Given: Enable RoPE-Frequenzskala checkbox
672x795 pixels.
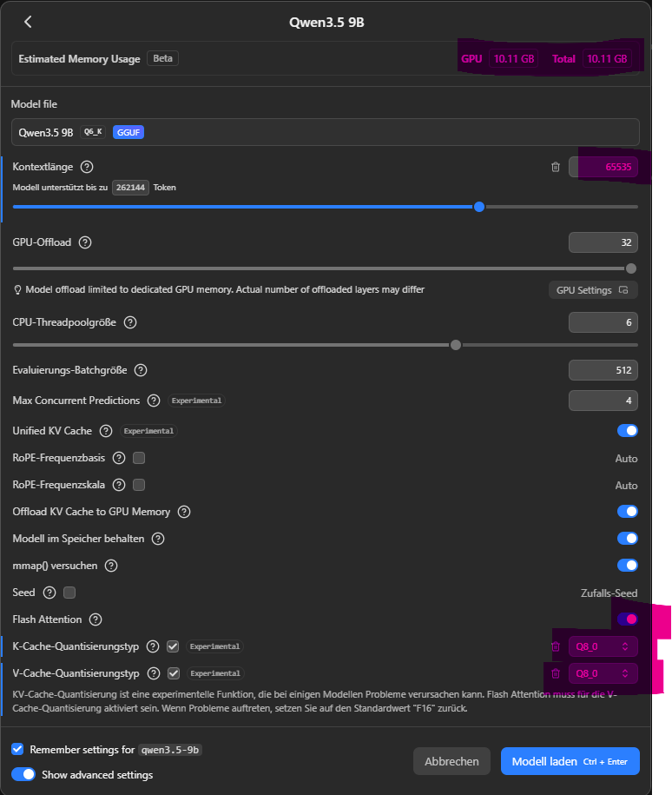Looking at the screenshot, I should 139,485.
